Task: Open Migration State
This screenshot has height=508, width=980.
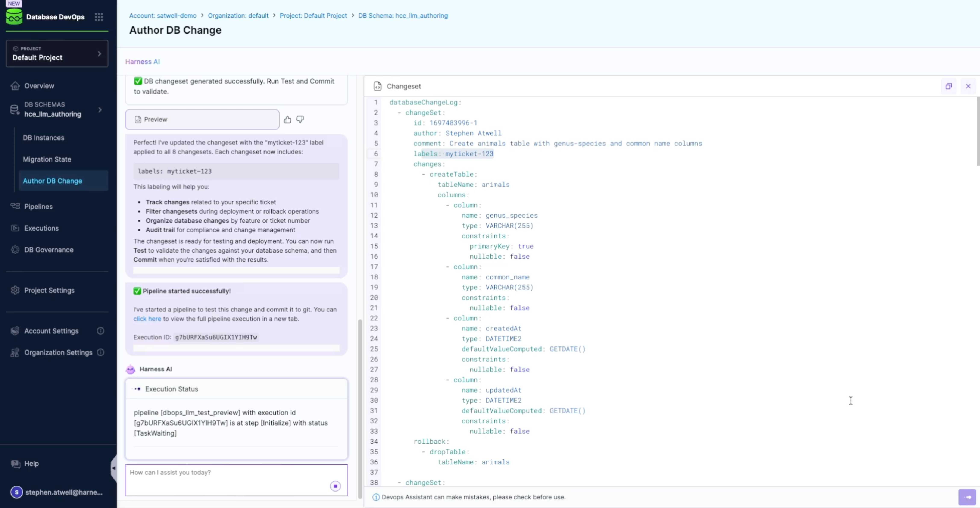Action: 47,160
